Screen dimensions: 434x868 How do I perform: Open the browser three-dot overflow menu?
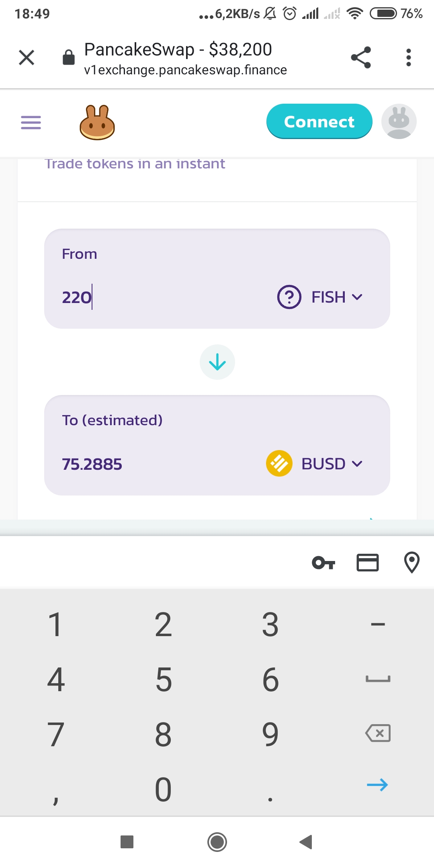tap(408, 57)
